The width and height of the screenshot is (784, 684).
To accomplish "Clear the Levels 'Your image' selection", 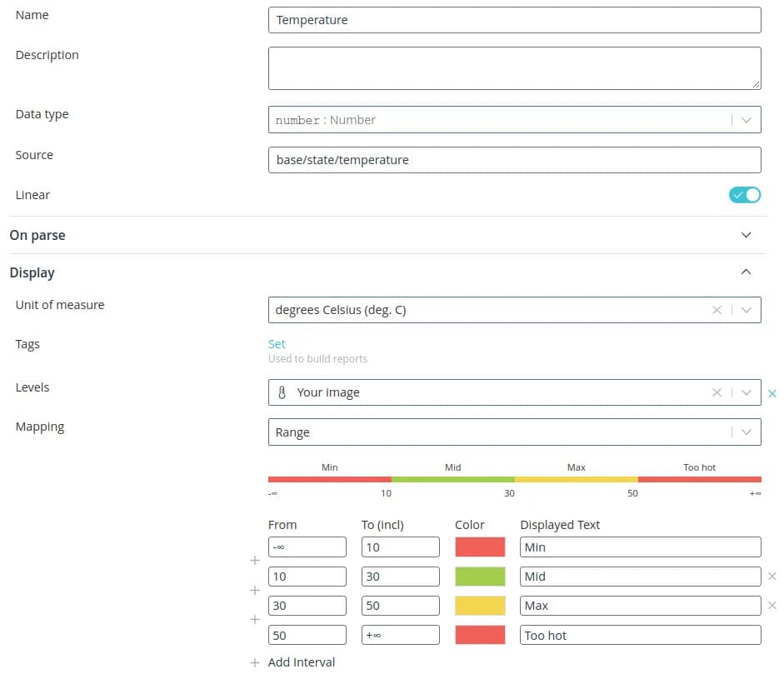I will (x=717, y=392).
